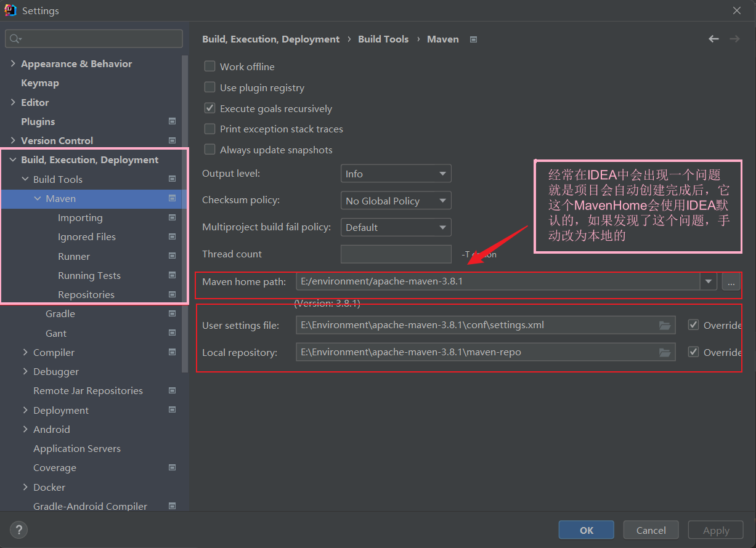This screenshot has height=548, width=756.
Task: Click the project-level icon beside Gradle-Android Compiler
Action: point(173,506)
